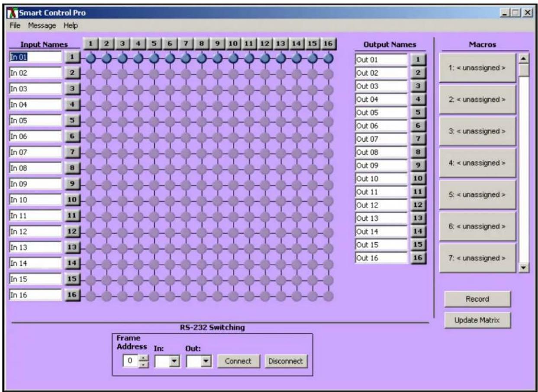This screenshot has height=392, width=538.
Task: Run macro 2 unassigned button
Action: click(x=477, y=100)
